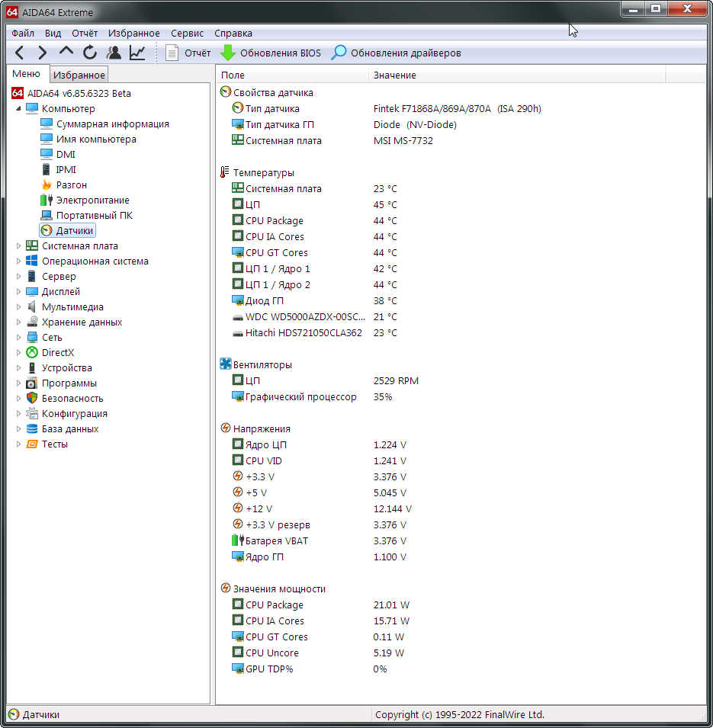Viewport: 713px width, 728px height.
Task: Select Суммарная информация in the tree
Action: (x=112, y=124)
